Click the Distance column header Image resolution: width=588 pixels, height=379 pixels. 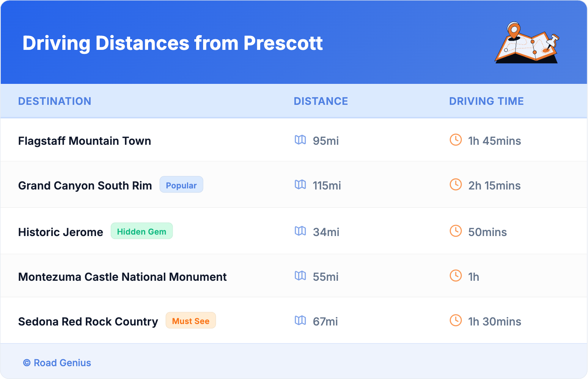coord(321,101)
